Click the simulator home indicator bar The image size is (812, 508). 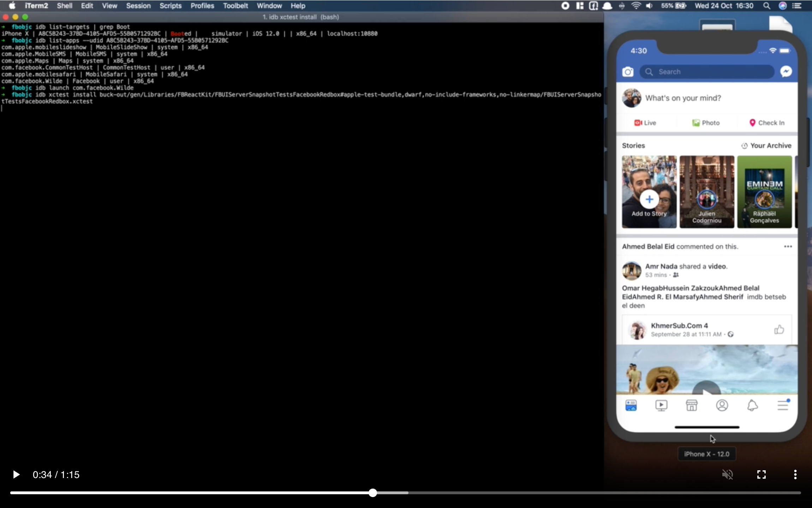(x=707, y=427)
